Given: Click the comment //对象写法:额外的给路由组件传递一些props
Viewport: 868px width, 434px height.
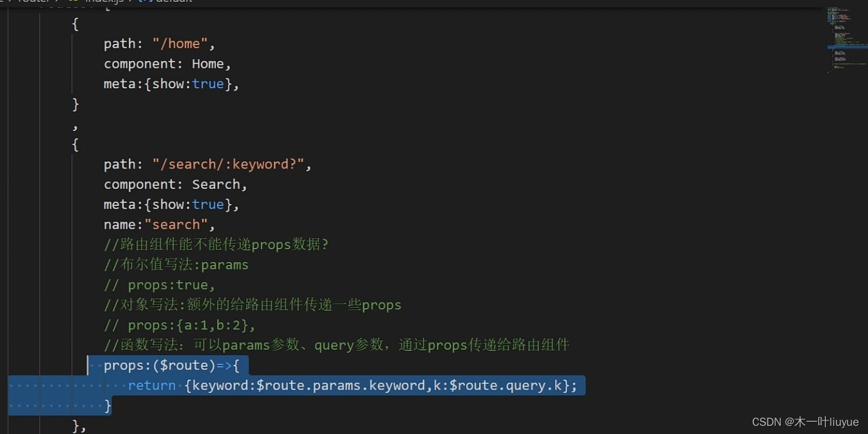Looking at the screenshot, I should point(253,305).
